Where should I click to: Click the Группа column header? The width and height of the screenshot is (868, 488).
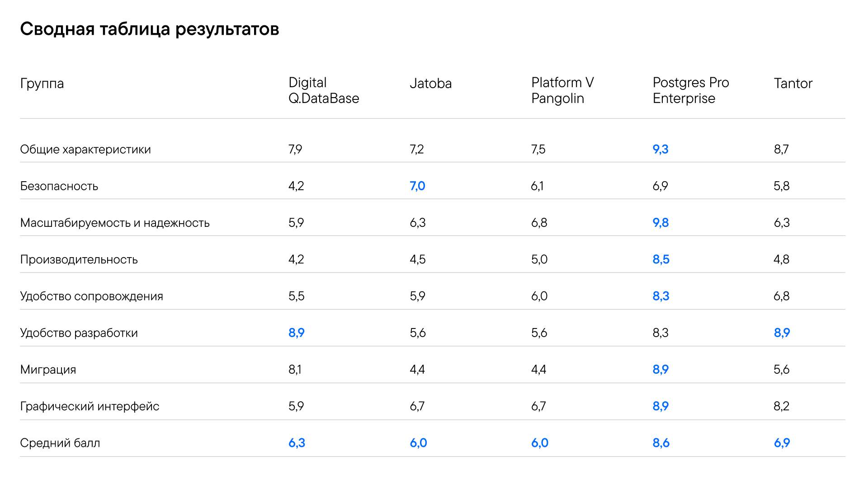[x=42, y=84]
